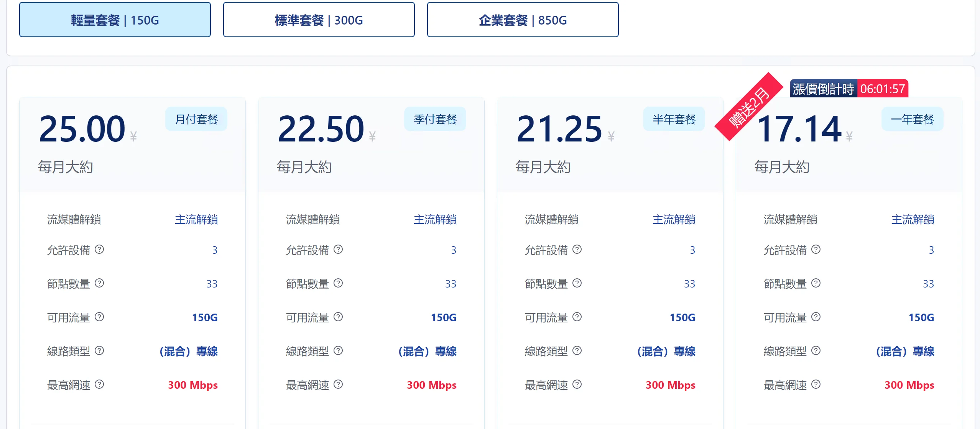
Task: Click 300 Mbps in the monthly plan
Action: click(x=193, y=385)
